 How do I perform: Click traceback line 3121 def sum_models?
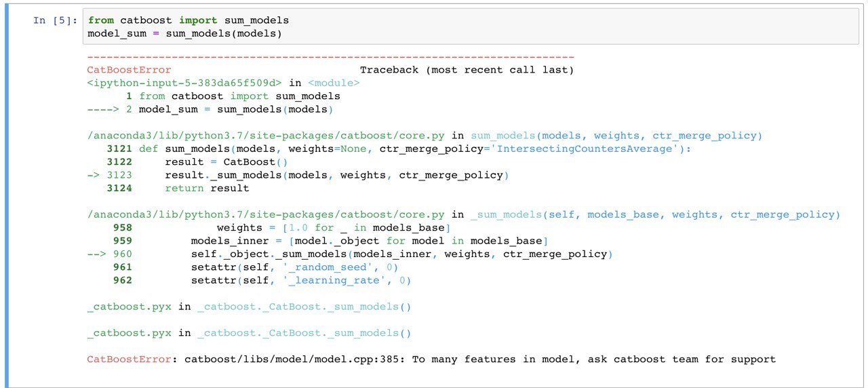coord(399,149)
